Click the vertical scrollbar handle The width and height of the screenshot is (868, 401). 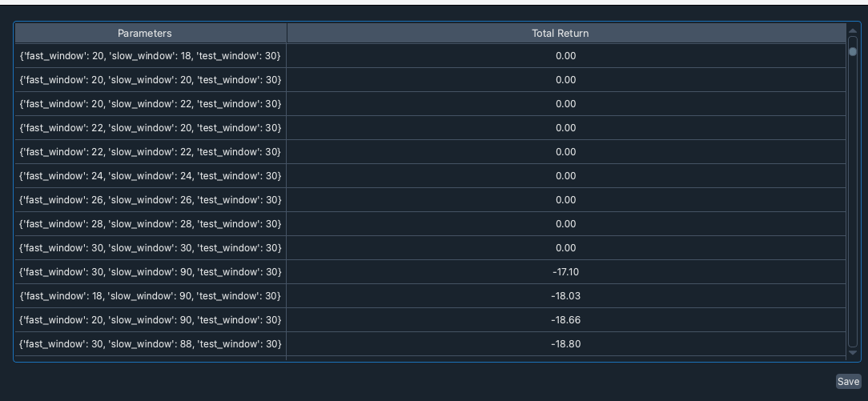pyautogui.click(x=853, y=51)
